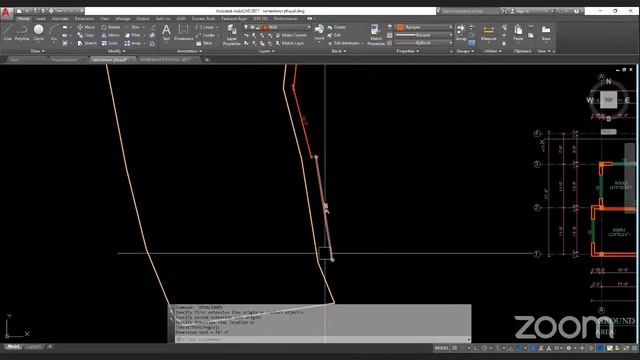Select the Line tool

[x=7, y=32]
